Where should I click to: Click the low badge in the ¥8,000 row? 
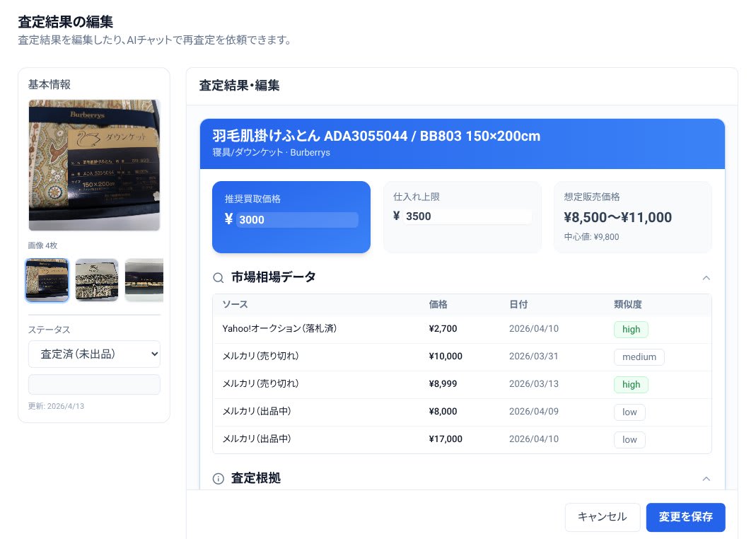(x=629, y=412)
